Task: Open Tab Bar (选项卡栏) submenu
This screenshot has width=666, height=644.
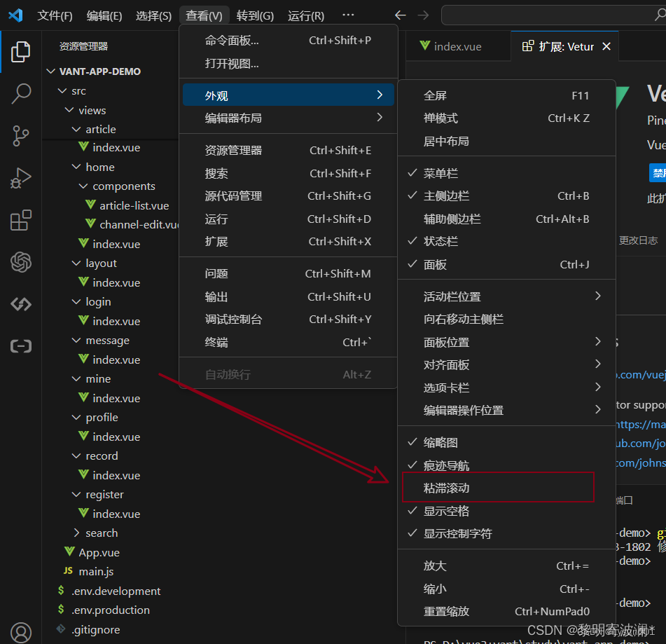Action: (506, 388)
